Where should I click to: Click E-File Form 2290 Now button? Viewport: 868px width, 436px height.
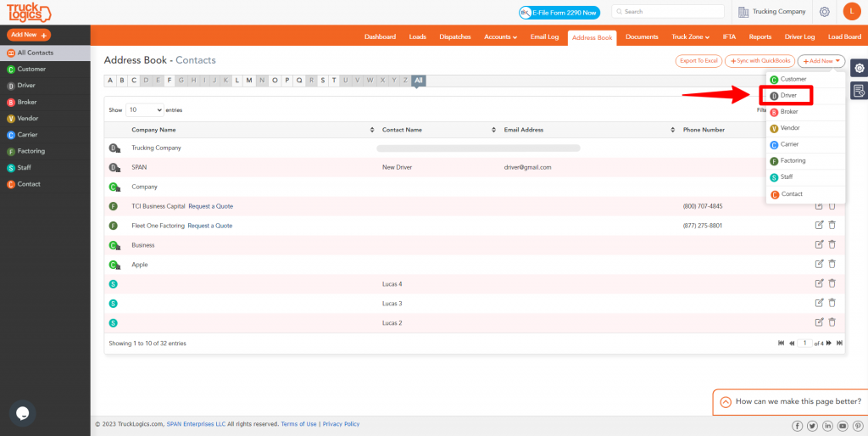click(559, 12)
